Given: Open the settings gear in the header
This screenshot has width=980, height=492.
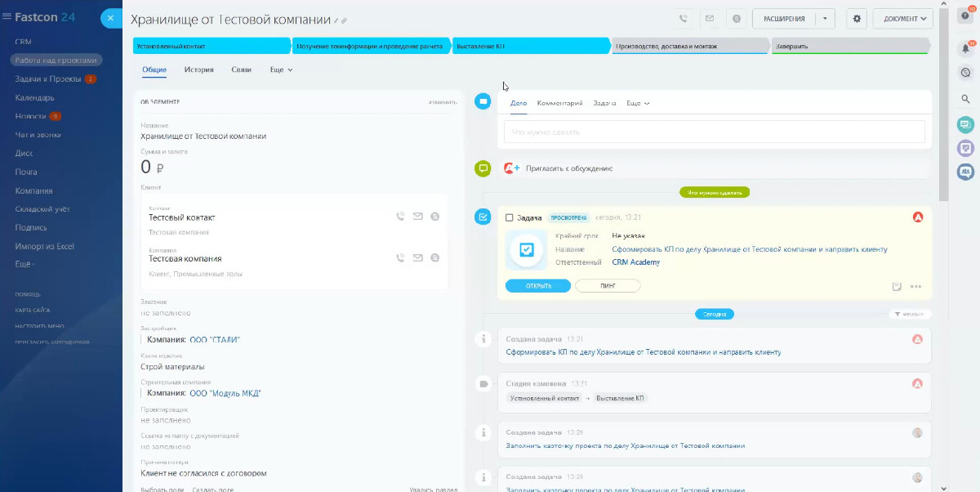Looking at the screenshot, I should [x=857, y=18].
